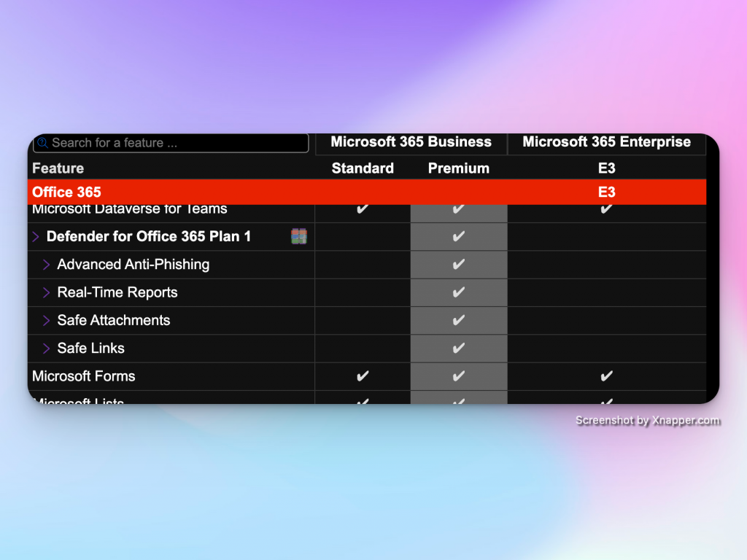
Task: Click Standard checkmark for Microsoft Forms
Action: tap(363, 376)
